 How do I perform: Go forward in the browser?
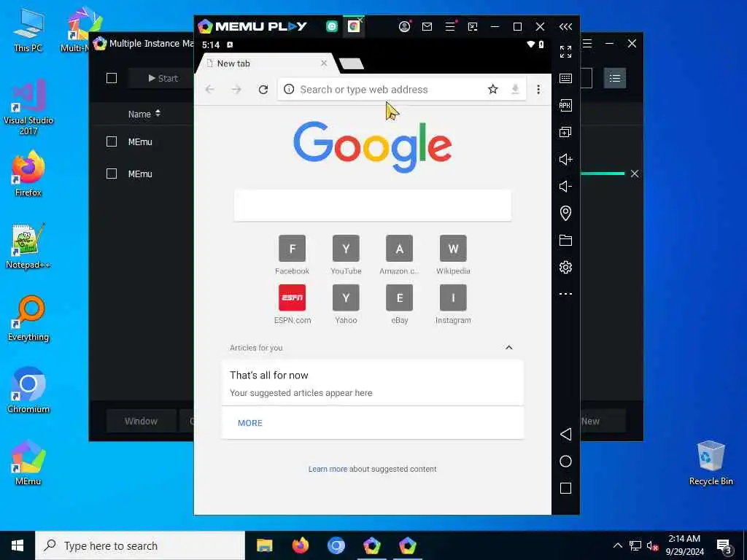[x=236, y=90]
